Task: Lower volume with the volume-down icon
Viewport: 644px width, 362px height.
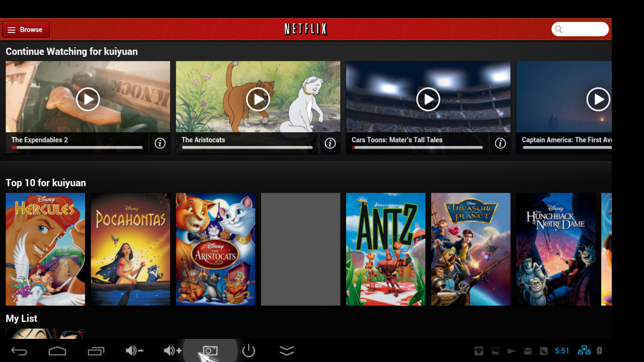Action: click(134, 351)
